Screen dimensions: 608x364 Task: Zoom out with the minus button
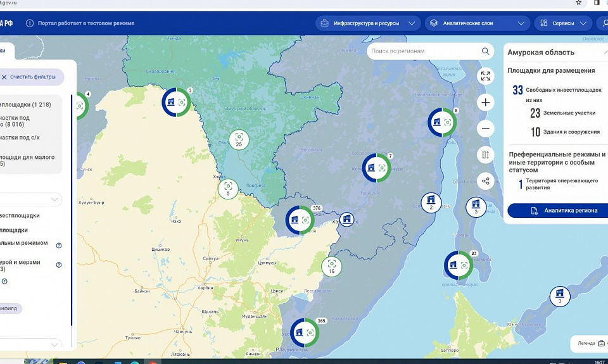[486, 129]
